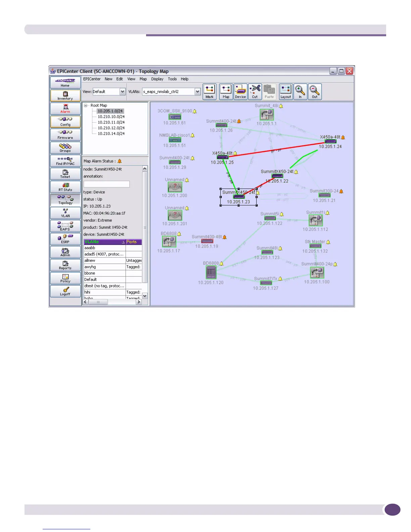Open the Help menu
Screen dimensions: 411x532
click(x=185, y=79)
